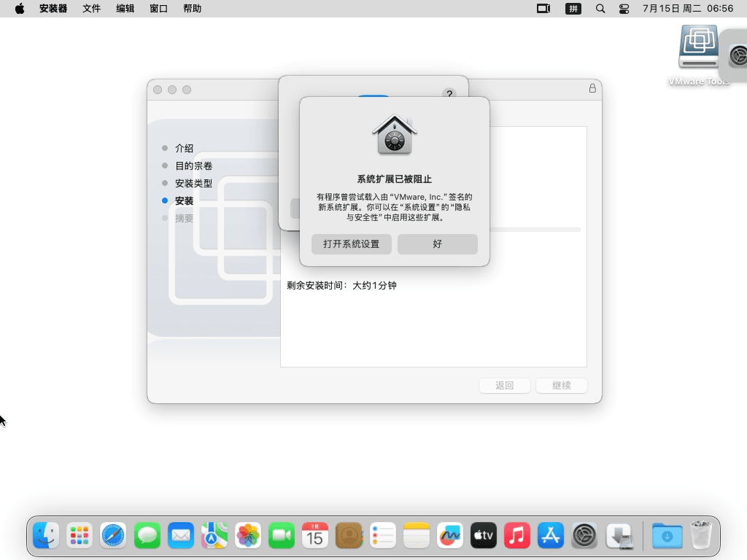Click the date and time in menu bar

(x=687, y=9)
